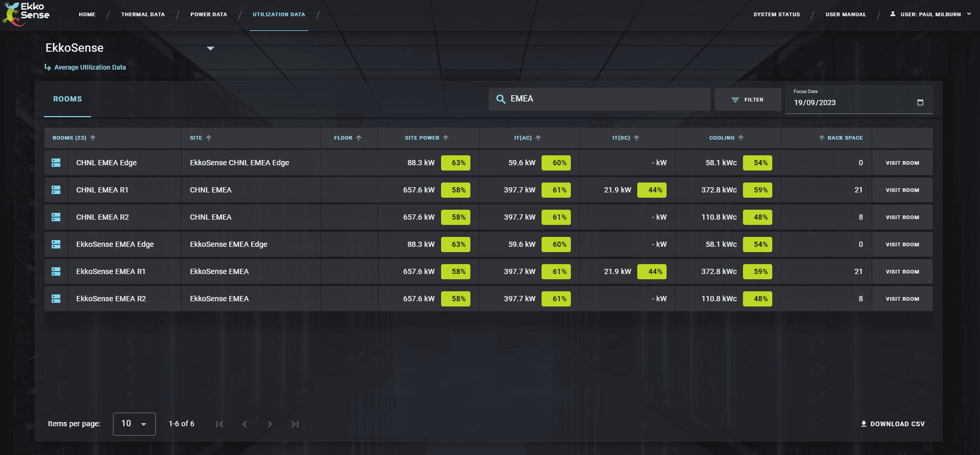Screen dimensions: 980x455
Task: Select EkkoSense EMEA R1 room name
Action: tap(111, 271)
